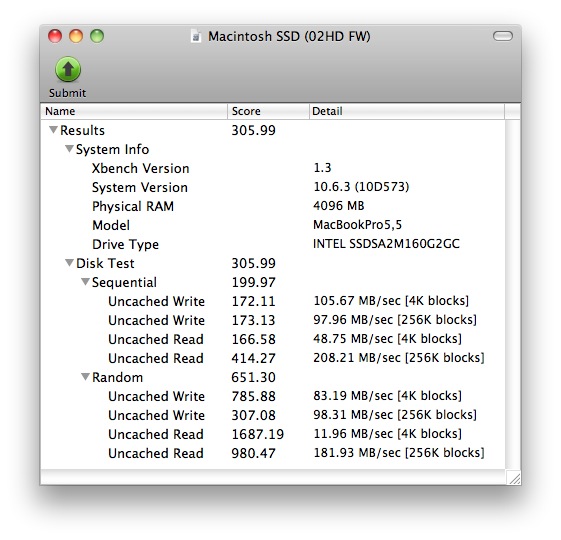Click the green Submit arrow icon

click(68, 69)
